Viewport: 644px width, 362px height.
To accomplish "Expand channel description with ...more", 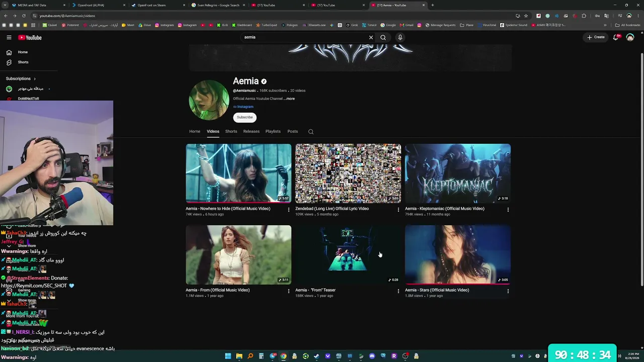I will click(x=289, y=99).
